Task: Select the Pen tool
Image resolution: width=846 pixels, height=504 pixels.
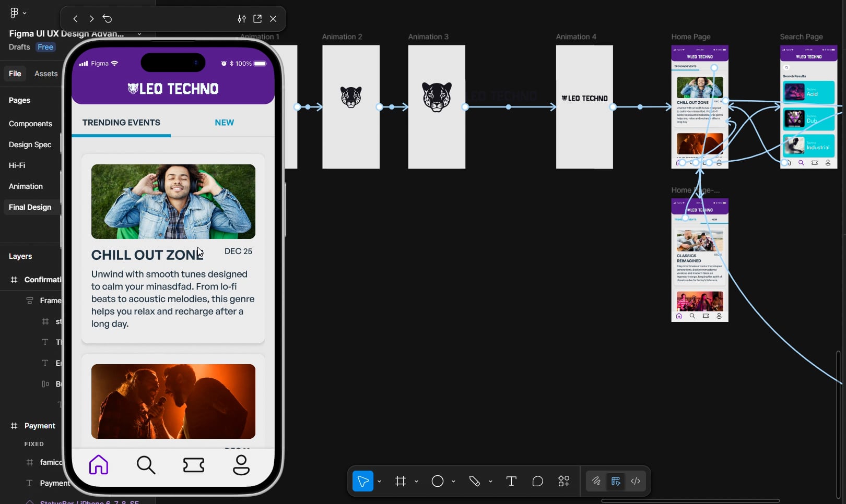Action: 475,481
